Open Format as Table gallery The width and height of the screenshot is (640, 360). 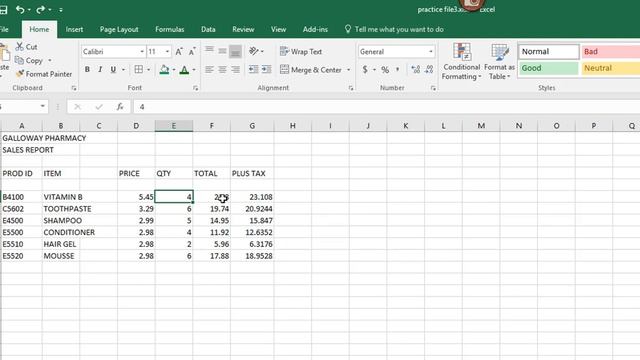[x=500, y=61]
